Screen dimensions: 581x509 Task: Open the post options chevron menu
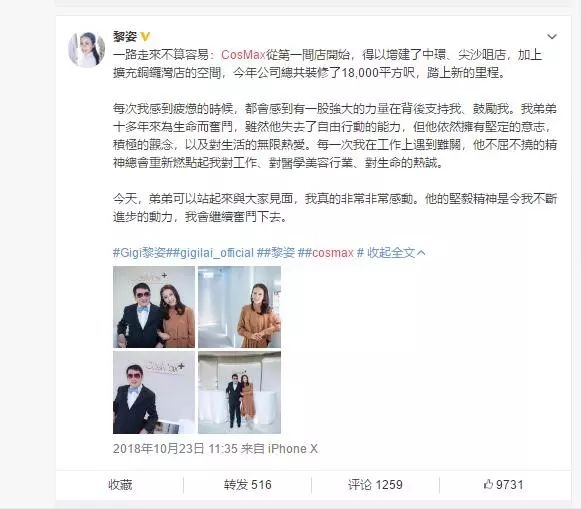552,36
